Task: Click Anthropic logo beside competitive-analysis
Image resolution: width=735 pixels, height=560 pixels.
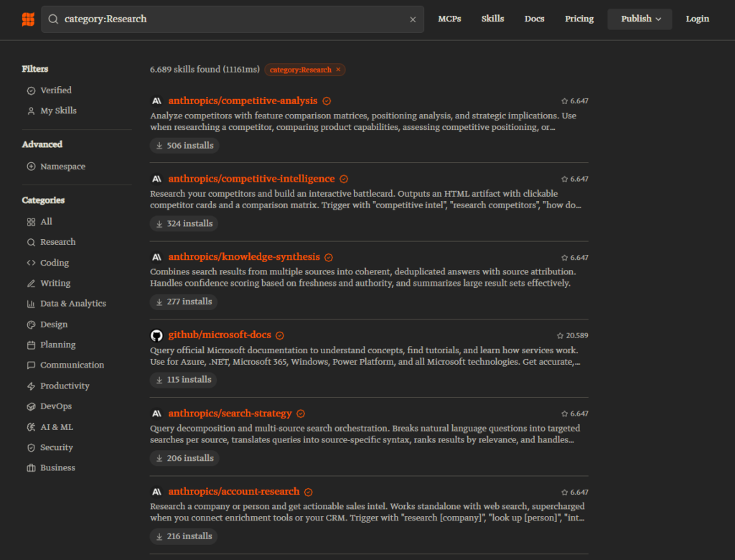Action: (x=156, y=101)
